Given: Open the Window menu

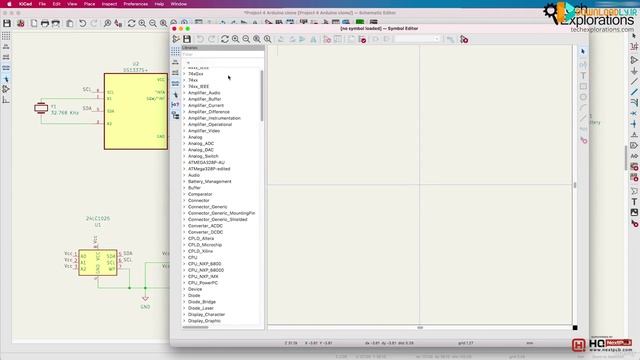Looking at the screenshot, I should tap(178, 4).
